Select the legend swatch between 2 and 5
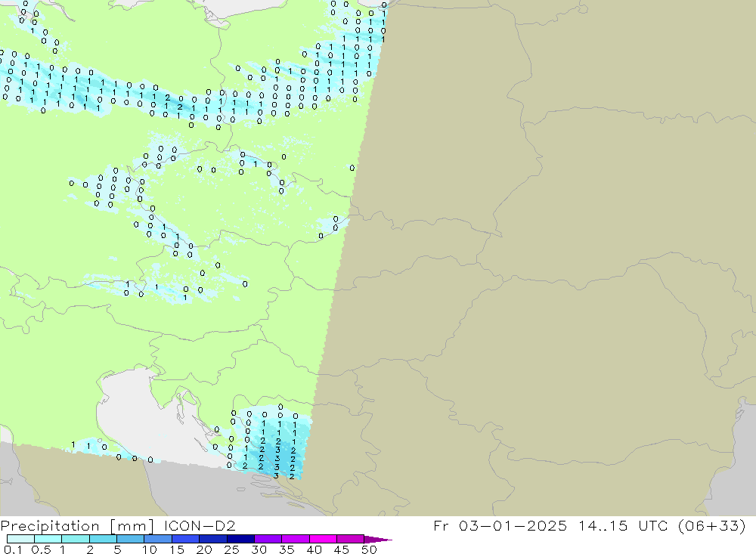The image size is (756, 554). (103, 539)
